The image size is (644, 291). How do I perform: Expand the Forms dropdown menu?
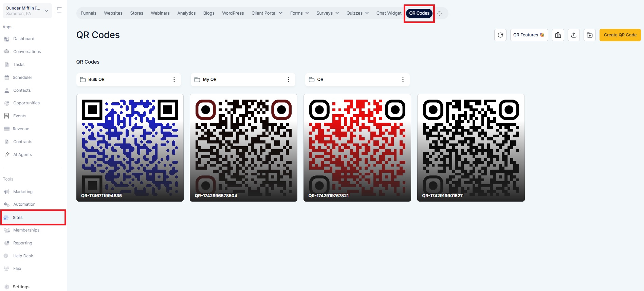coord(299,13)
